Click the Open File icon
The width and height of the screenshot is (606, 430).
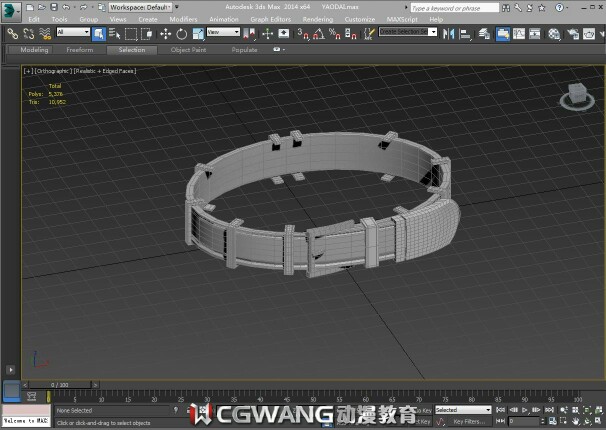[42, 7]
